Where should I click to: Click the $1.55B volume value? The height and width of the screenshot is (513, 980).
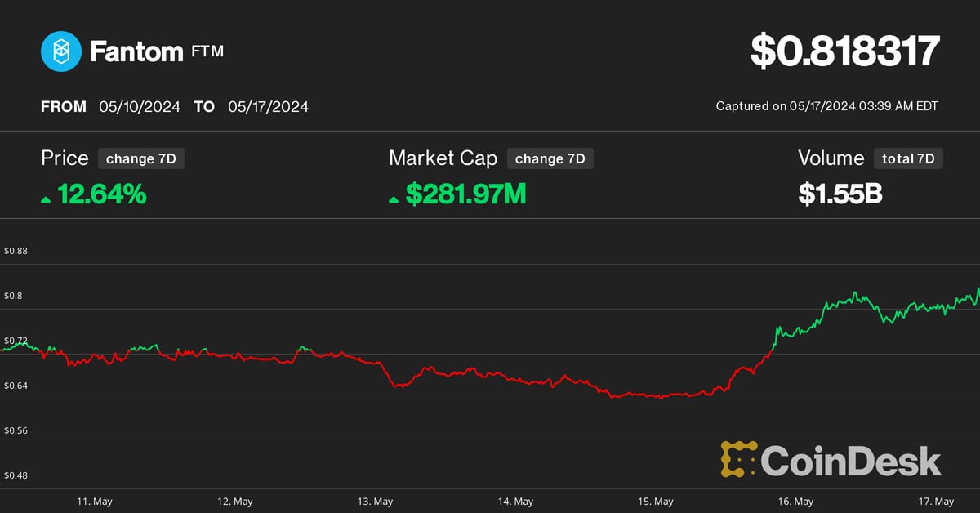pyautogui.click(x=840, y=194)
